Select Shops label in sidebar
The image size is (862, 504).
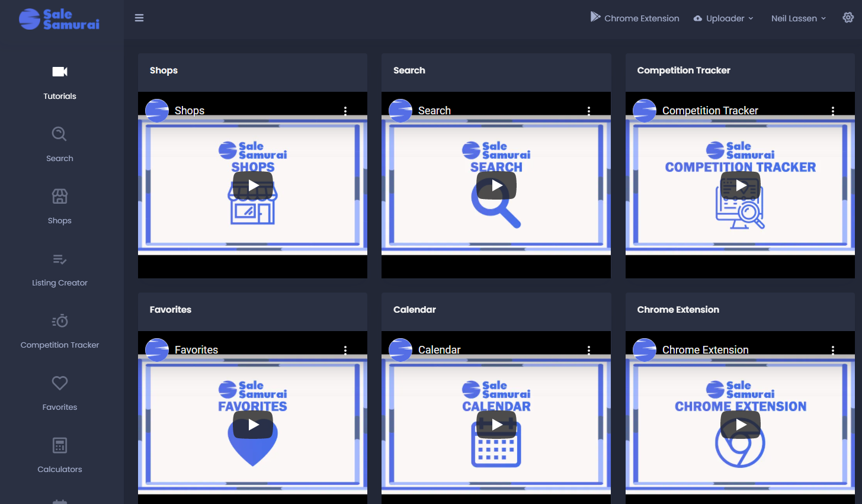click(60, 220)
